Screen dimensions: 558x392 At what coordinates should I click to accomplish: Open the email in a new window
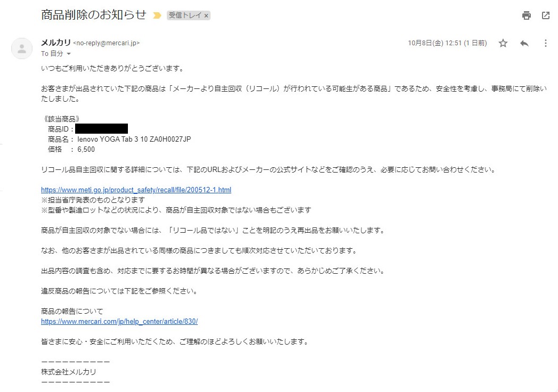tap(546, 15)
